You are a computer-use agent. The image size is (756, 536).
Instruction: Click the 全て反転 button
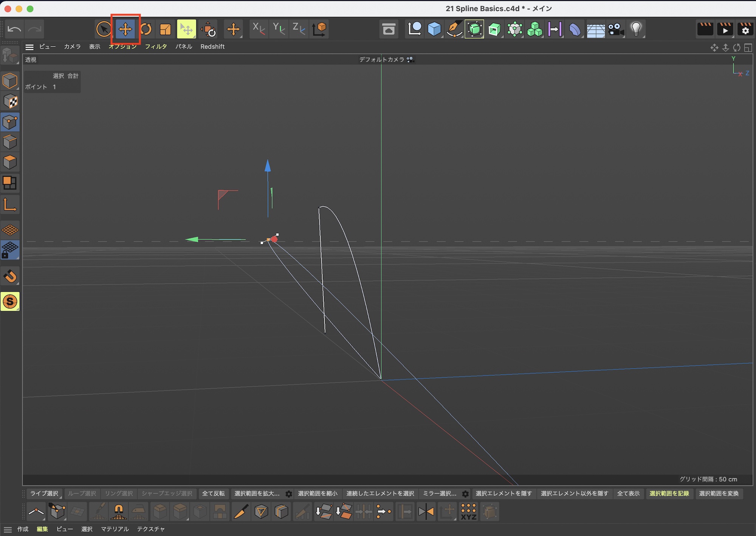click(213, 494)
